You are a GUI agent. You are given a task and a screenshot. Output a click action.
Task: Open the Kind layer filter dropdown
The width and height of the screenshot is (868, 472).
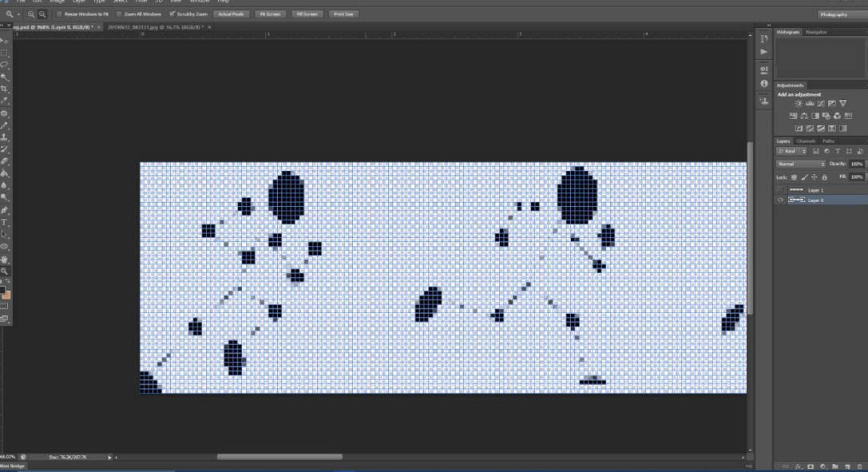[791, 151]
